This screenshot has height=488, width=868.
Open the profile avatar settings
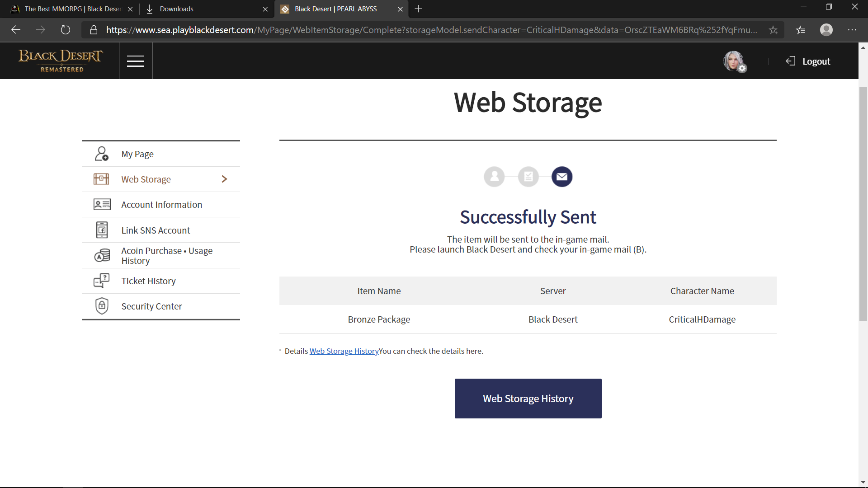tap(734, 61)
